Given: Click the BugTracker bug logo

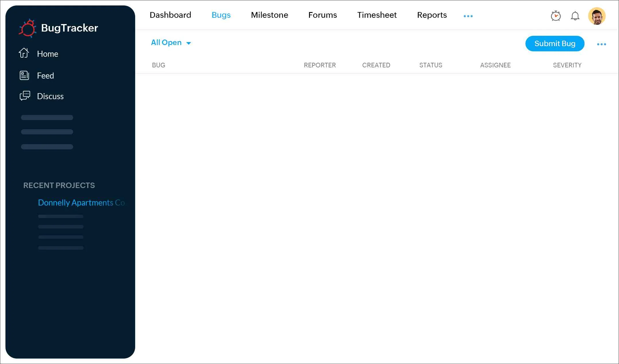Looking at the screenshot, I should [28, 28].
